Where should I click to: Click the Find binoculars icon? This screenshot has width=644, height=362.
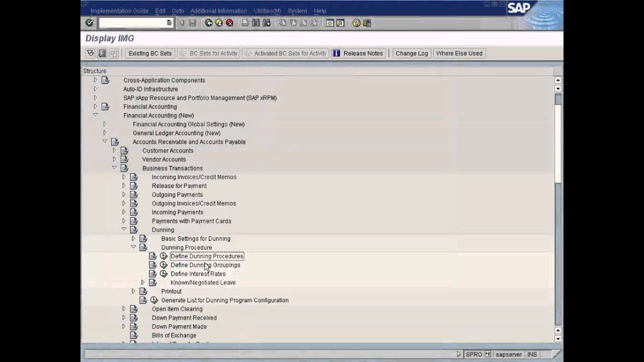(256, 23)
